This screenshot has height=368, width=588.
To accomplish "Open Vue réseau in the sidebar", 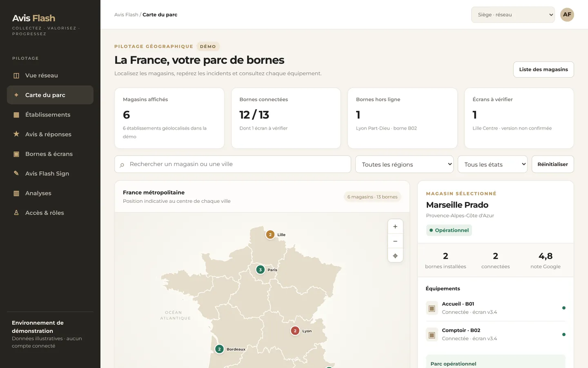I will [x=50, y=75].
